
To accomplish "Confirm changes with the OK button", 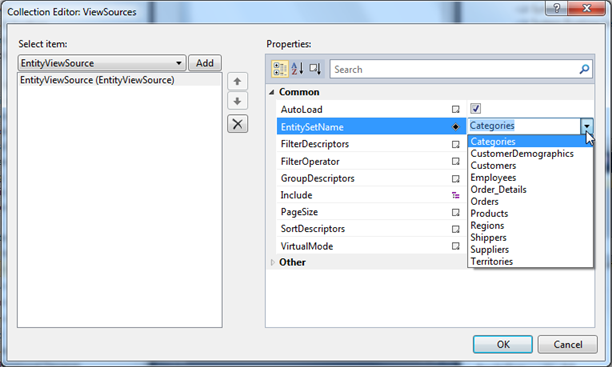I will [x=503, y=344].
